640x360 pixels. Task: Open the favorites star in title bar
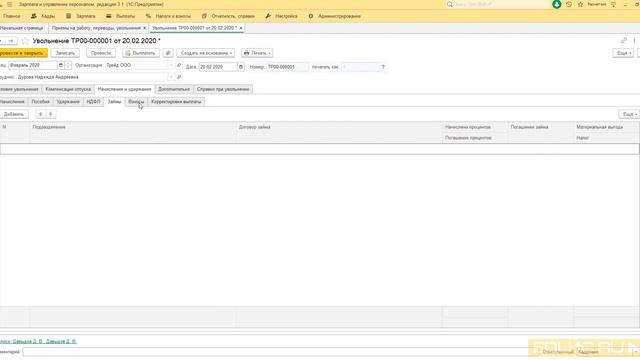click(580, 4)
